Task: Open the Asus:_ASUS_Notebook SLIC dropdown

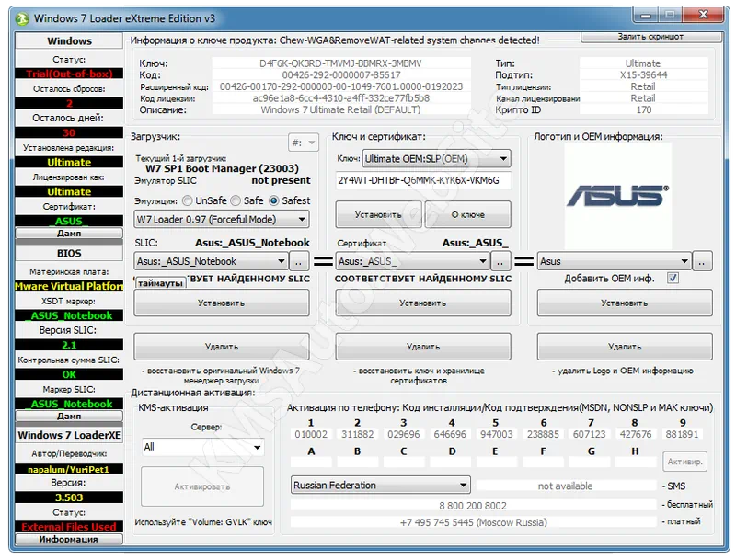Action: pos(212,261)
